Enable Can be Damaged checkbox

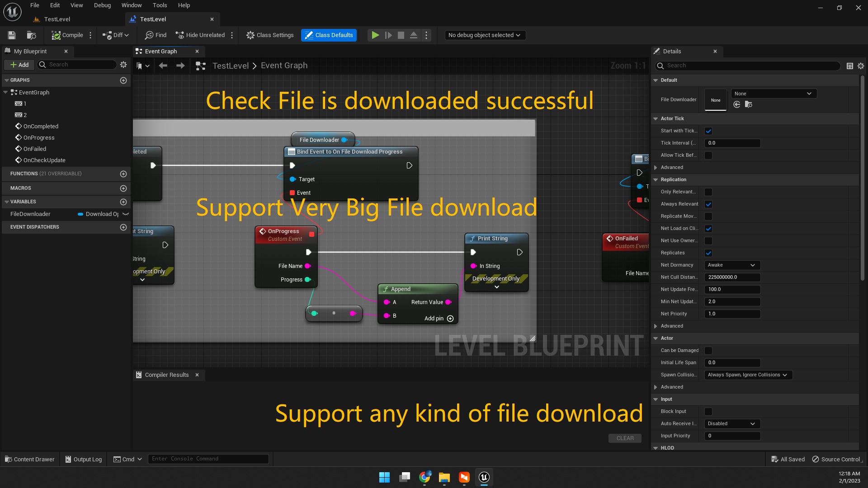pyautogui.click(x=708, y=351)
